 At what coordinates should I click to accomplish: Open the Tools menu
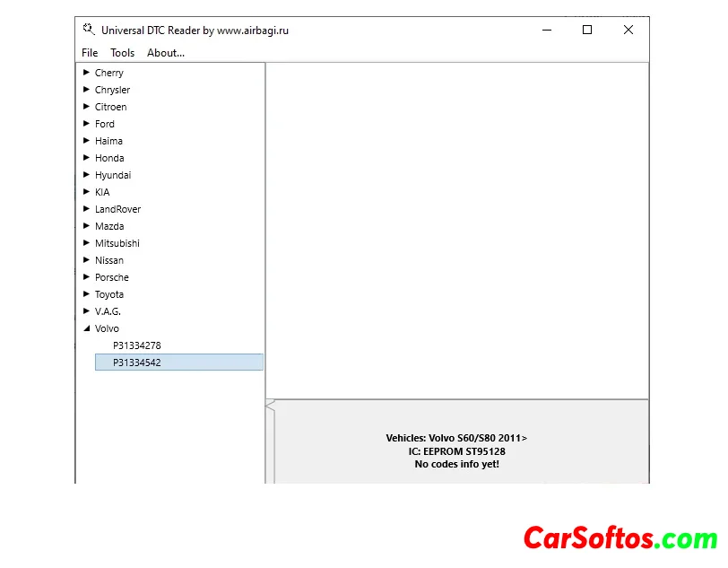pos(123,53)
